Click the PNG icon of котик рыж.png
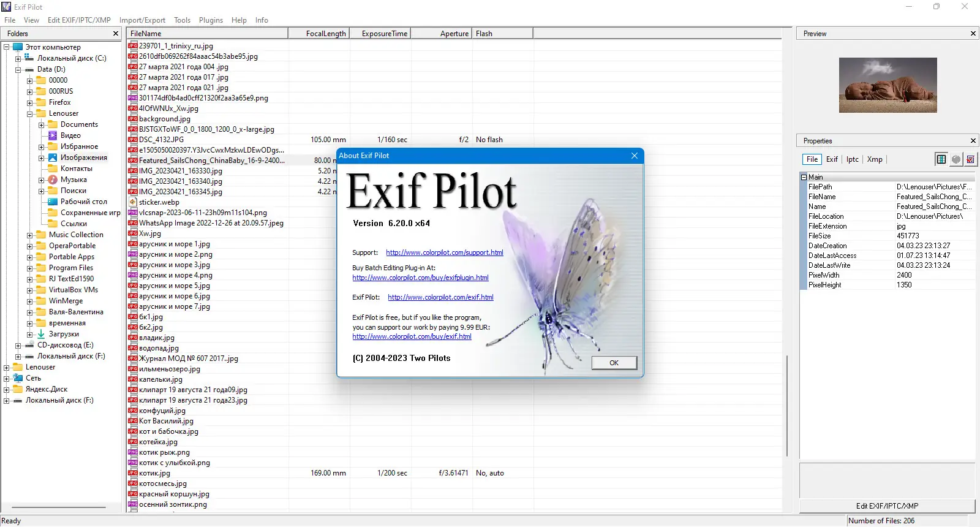Screen dimensions: 980x527 132,452
